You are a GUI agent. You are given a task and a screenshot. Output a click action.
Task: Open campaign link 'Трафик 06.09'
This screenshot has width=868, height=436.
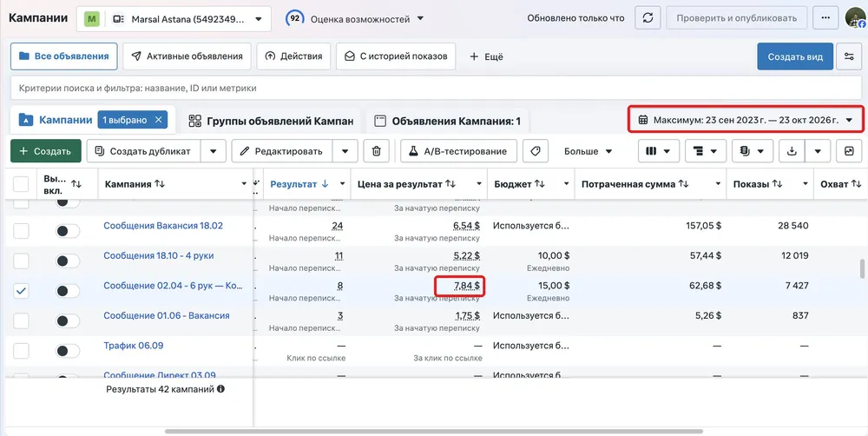[134, 346]
